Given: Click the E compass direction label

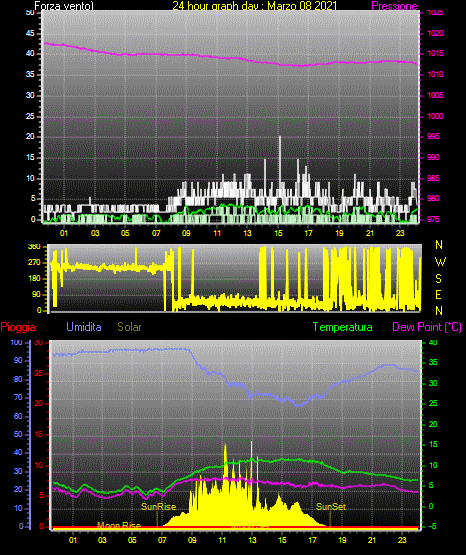Looking at the screenshot, I should click(438, 294).
